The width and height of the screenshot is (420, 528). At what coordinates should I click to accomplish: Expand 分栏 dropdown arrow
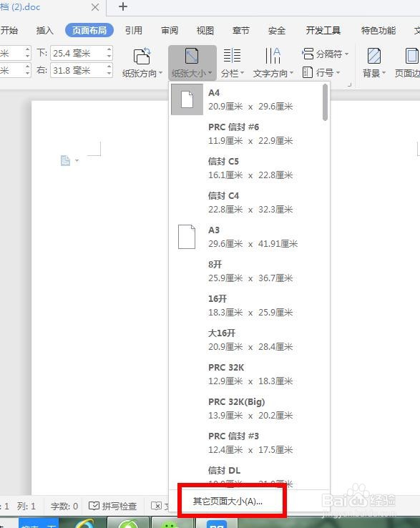coord(242,73)
